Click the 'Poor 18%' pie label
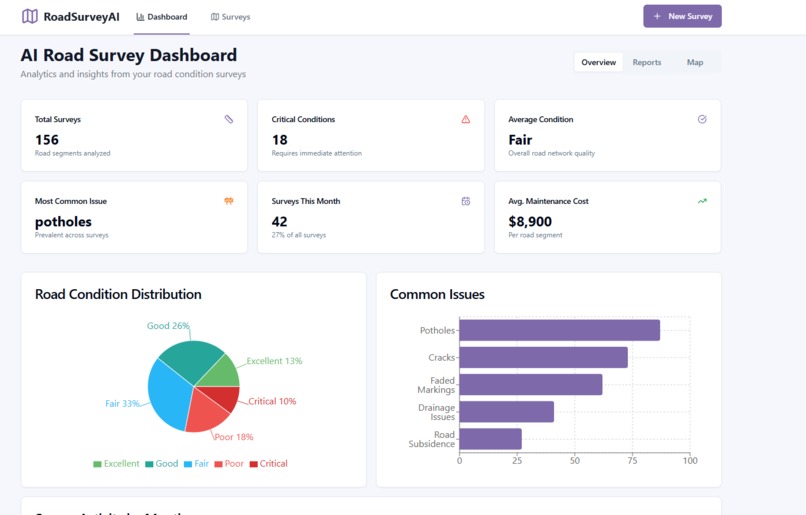This screenshot has width=806, height=515. click(234, 437)
